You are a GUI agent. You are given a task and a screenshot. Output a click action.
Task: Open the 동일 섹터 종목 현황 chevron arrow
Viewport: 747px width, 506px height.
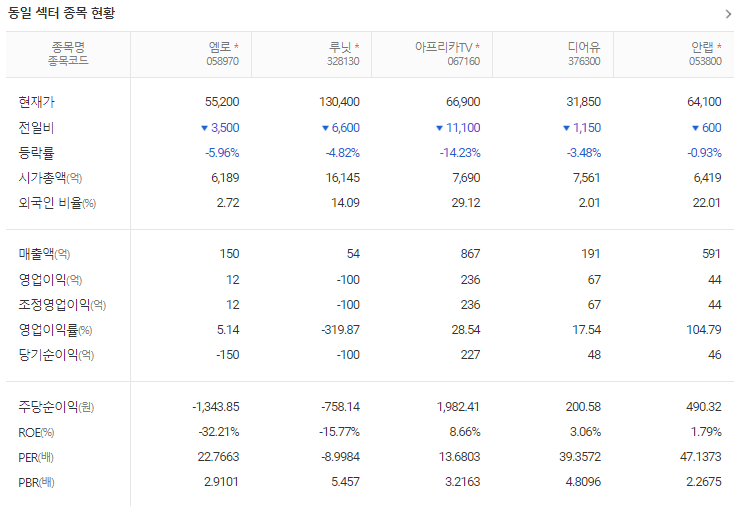728,14
